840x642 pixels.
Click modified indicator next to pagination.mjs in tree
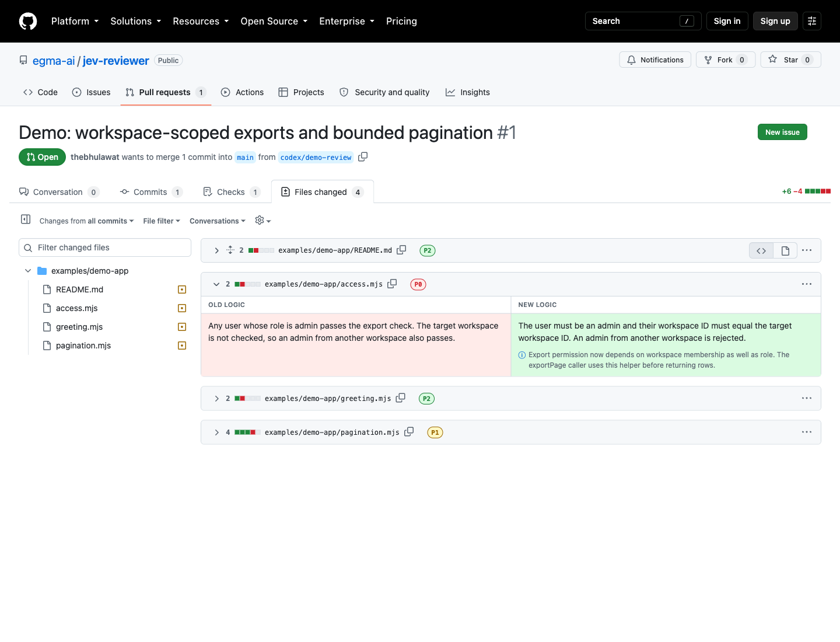[x=182, y=346]
